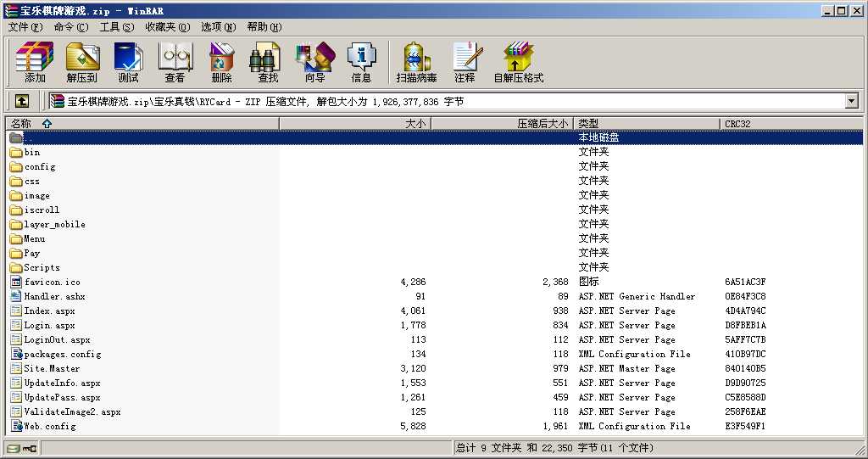
Task: Click the status bar drive icon
Action: pos(14,448)
